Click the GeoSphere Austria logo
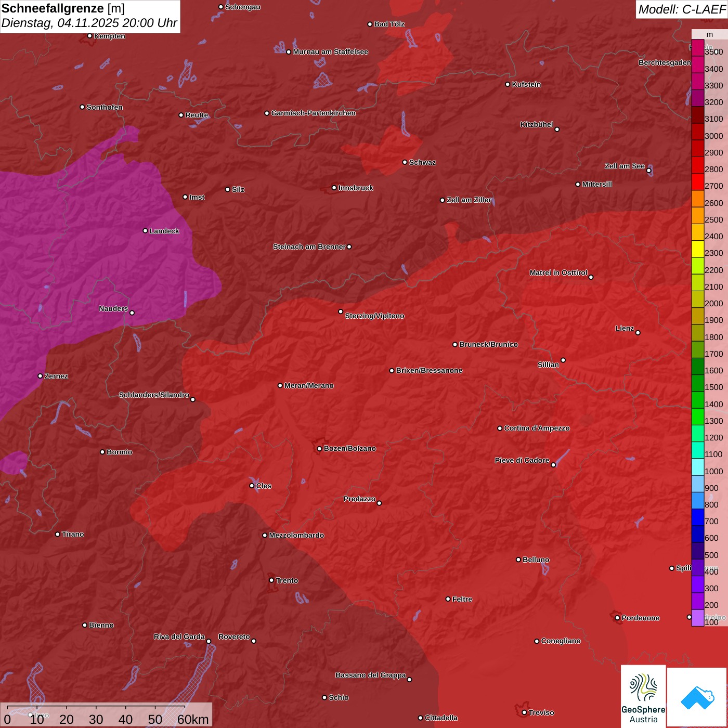728x728 pixels. click(x=643, y=696)
